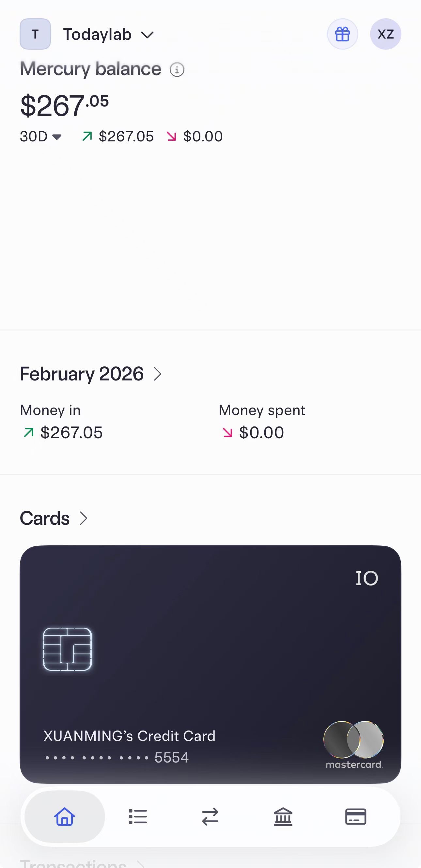The height and width of the screenshot is (868, 421).
Task: Click the Todaylab workspace name
Action: coord(97,35)
